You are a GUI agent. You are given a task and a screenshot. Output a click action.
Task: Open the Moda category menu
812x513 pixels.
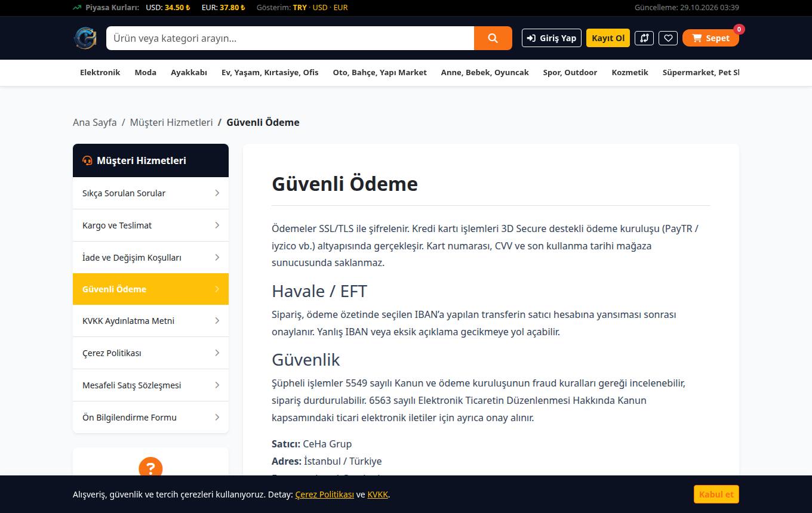(x=146, y=72)
